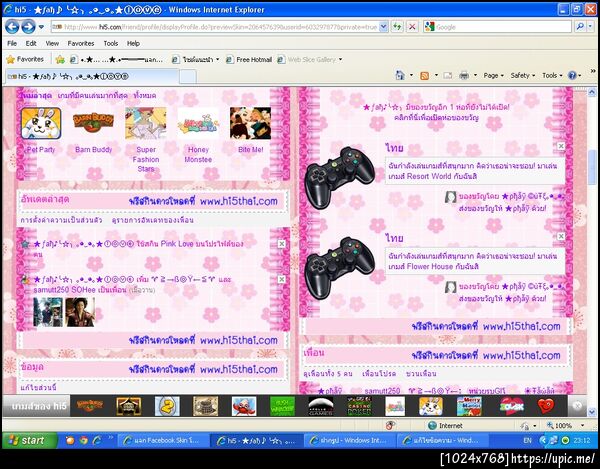Click the Google search input box
Image resolution: width=600 pixels, height=469 pixels.
[x=502, y=27]
